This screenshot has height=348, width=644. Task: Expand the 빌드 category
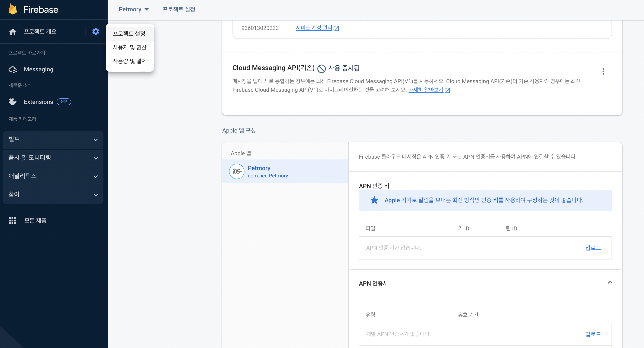(x=53, y=140)
